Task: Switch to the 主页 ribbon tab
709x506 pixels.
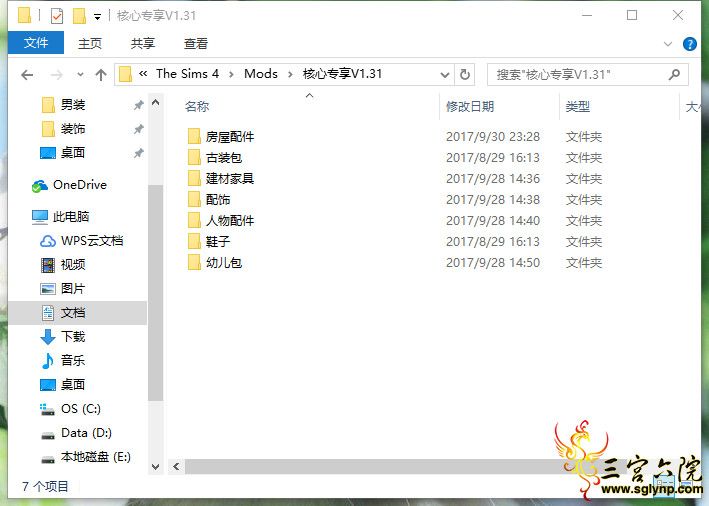Action: (x=90, y=43)
